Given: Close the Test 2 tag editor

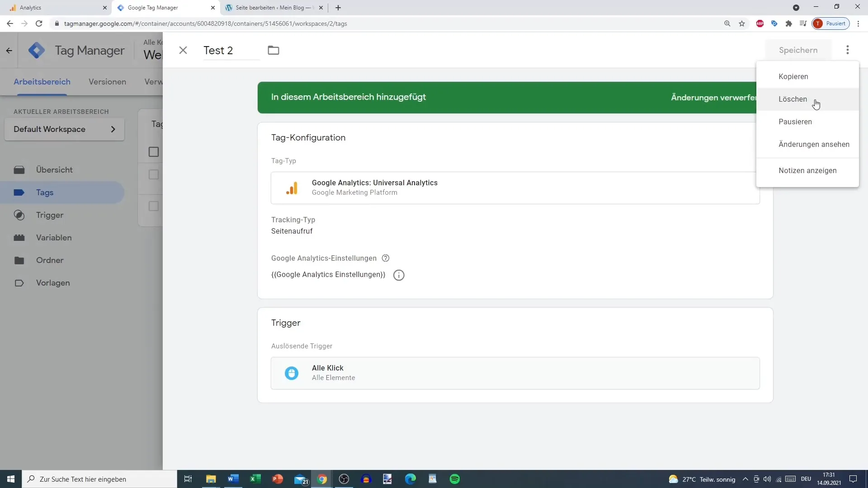Looking at the screenshot, I should (183, 50).
